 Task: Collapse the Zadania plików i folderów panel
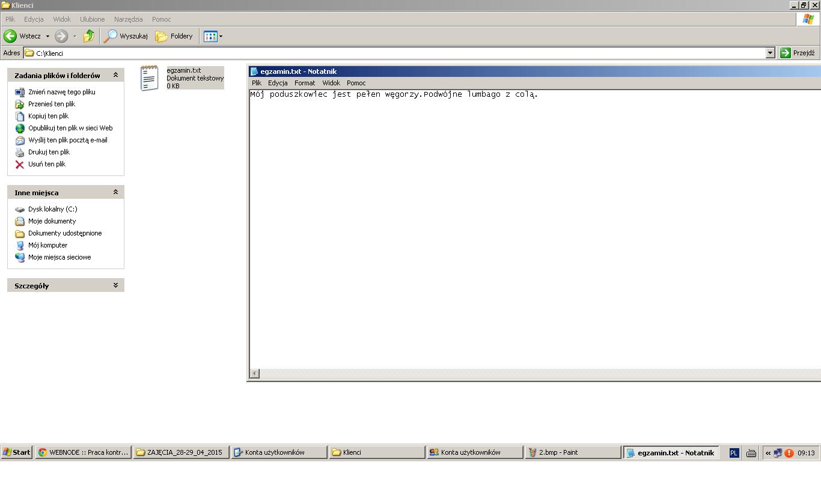tap(115, 75)
